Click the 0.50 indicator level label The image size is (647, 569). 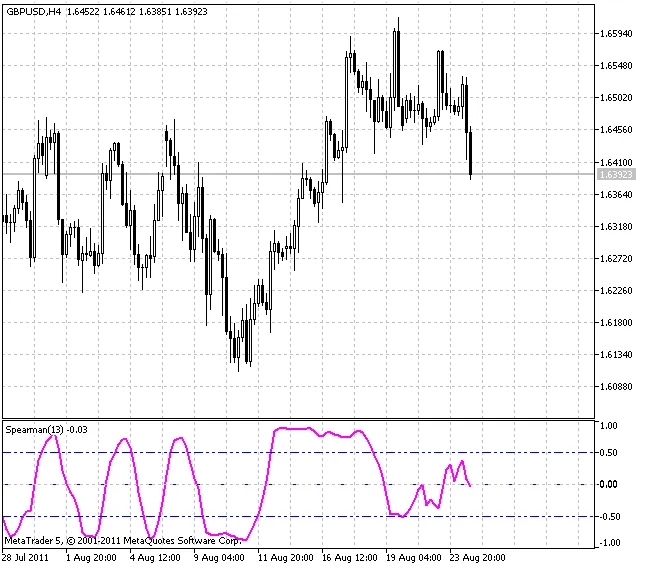tap(609, 454)
